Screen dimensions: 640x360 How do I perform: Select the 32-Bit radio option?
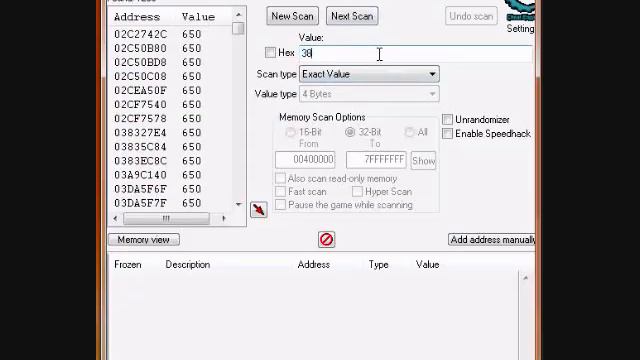coord(350,132)
